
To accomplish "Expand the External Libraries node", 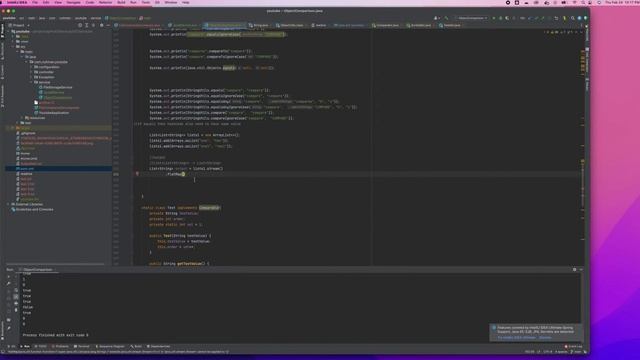I will pyautogui.click(x=8, y=204).
